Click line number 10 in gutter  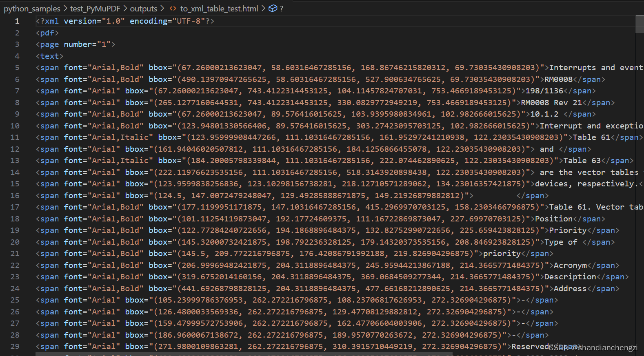[15, 126]
